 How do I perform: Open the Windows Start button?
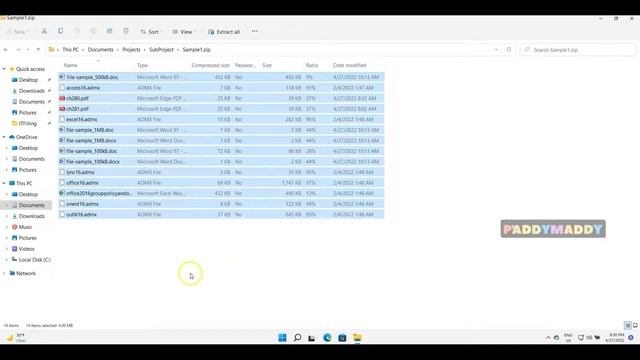(282, 338)
